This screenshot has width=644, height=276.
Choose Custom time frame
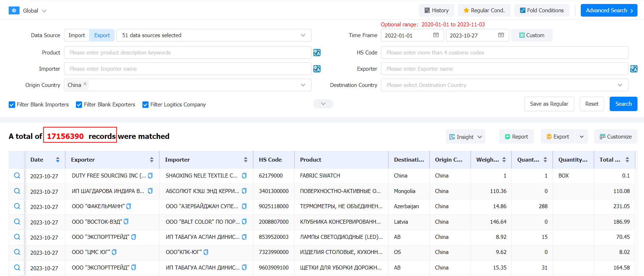tap(532, 35)
